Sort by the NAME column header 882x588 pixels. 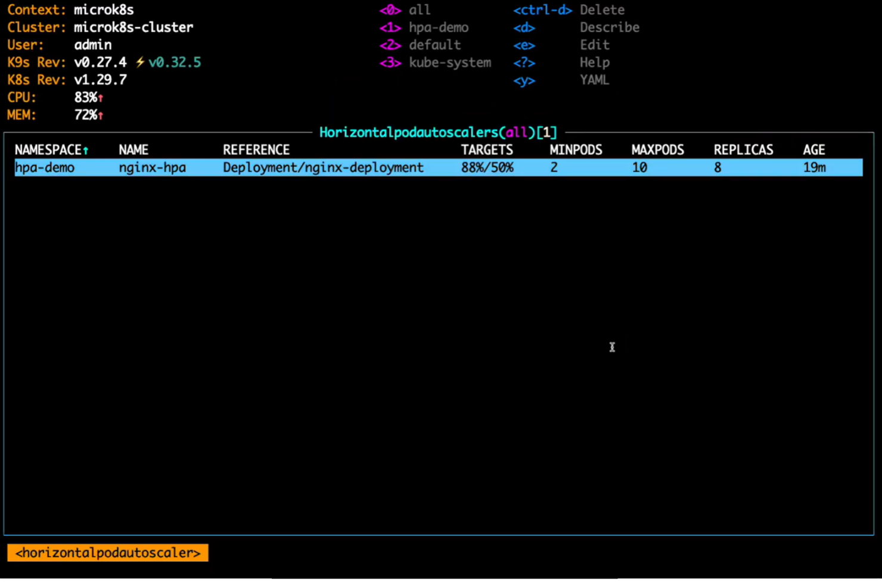click(133, 150)
